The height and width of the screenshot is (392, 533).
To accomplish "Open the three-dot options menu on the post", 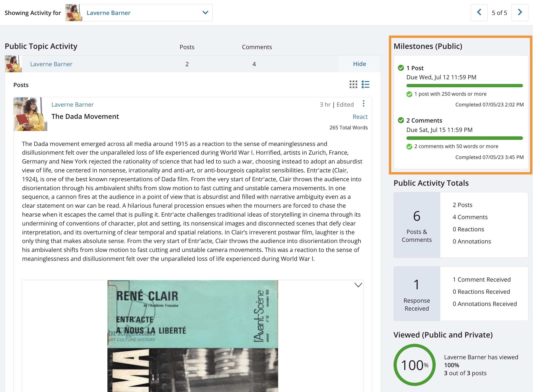I will (x=364, y=104).
